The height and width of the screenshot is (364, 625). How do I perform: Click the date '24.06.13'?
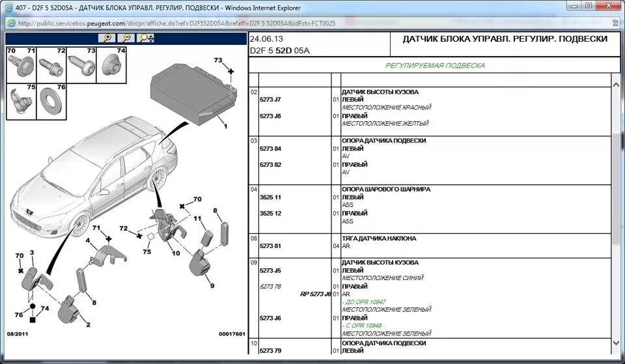266,38
